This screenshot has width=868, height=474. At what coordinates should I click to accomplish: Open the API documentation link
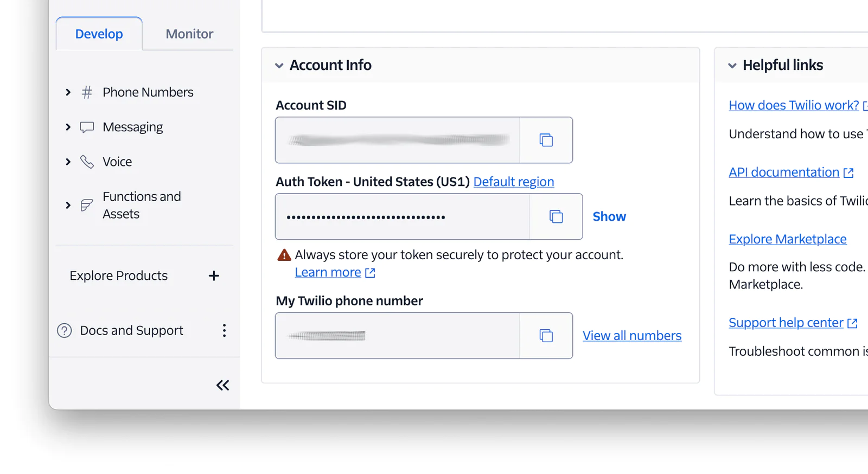(x=784, y=172)
